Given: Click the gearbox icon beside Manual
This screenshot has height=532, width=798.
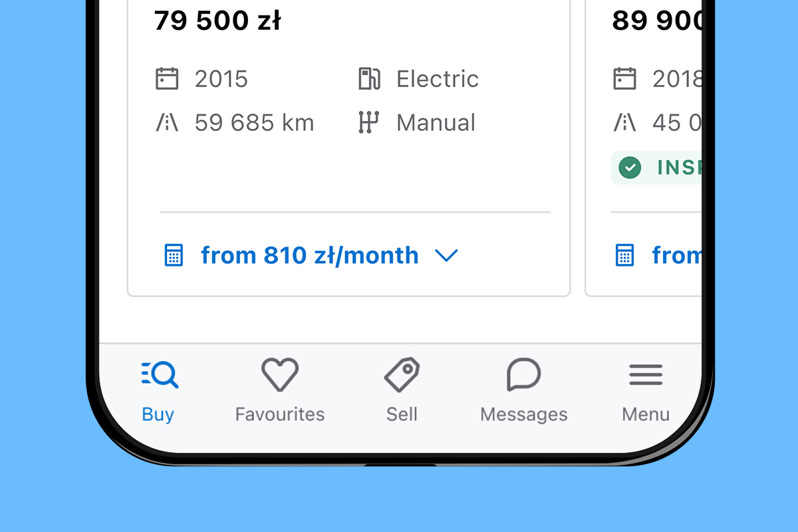Looking at the screenshot, I should [370, 122].
